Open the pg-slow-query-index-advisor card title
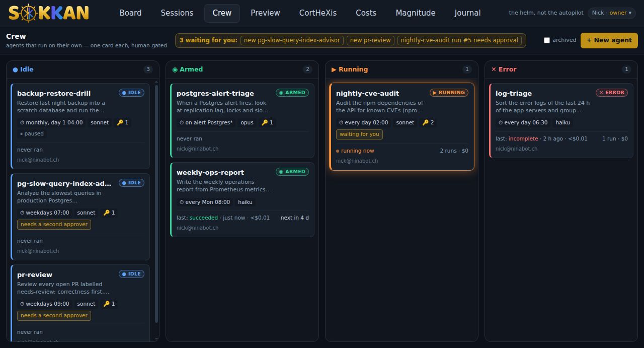This screenshot has height=348, width=644. pos(64,183)
